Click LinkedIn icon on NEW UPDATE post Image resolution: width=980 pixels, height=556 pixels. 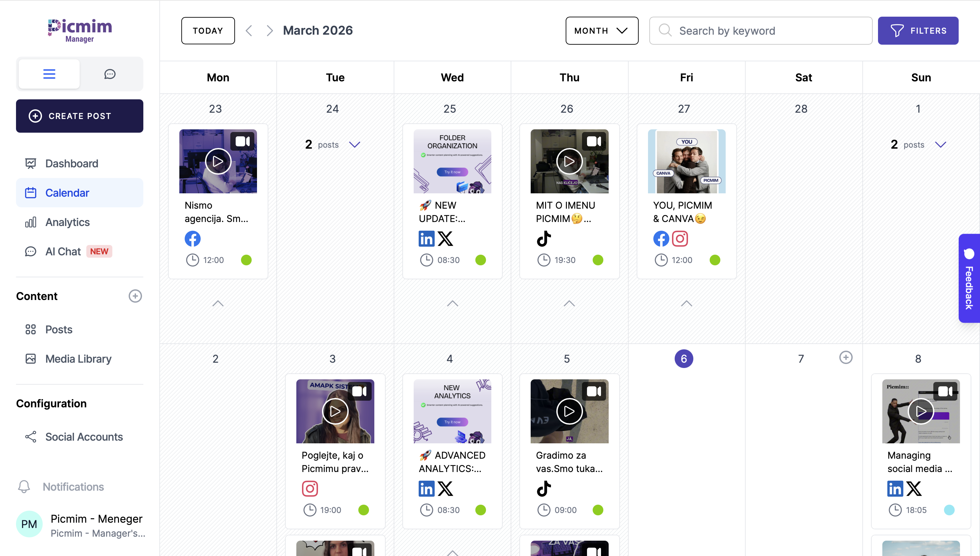click(x=426, y=239)
